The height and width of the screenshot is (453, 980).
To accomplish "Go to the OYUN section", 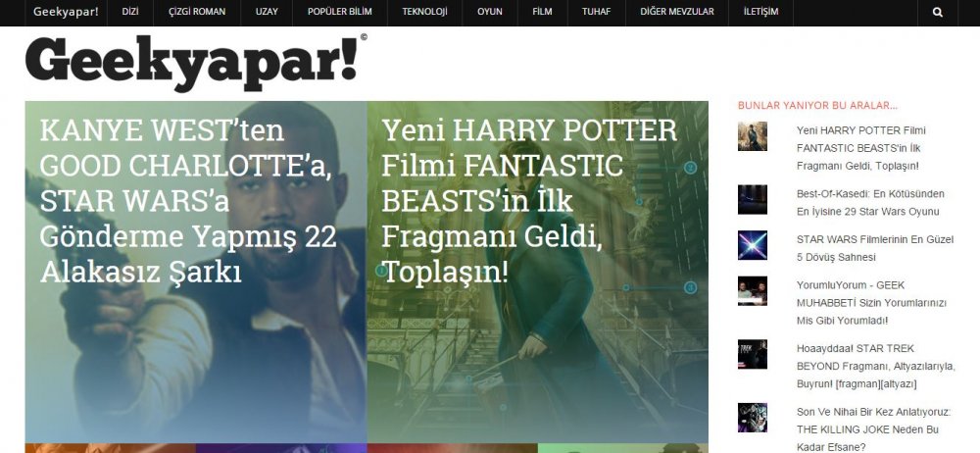I will point(490,11).
